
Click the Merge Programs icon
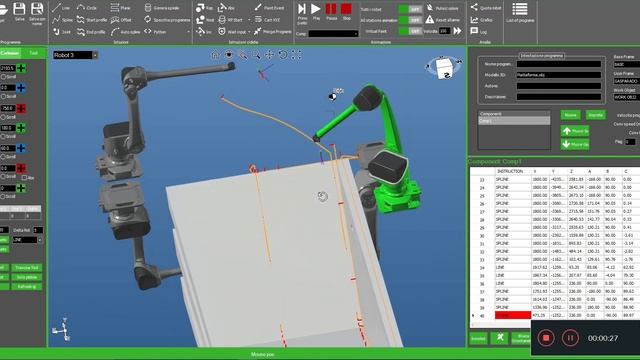tap(258, 31)
